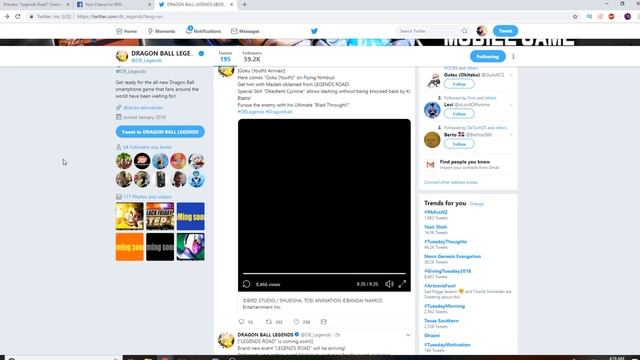The width and height of the screenshot is (640, 360).
Task: Click the @DB_Legends handle in profile bar
Action: click(147, 60)
